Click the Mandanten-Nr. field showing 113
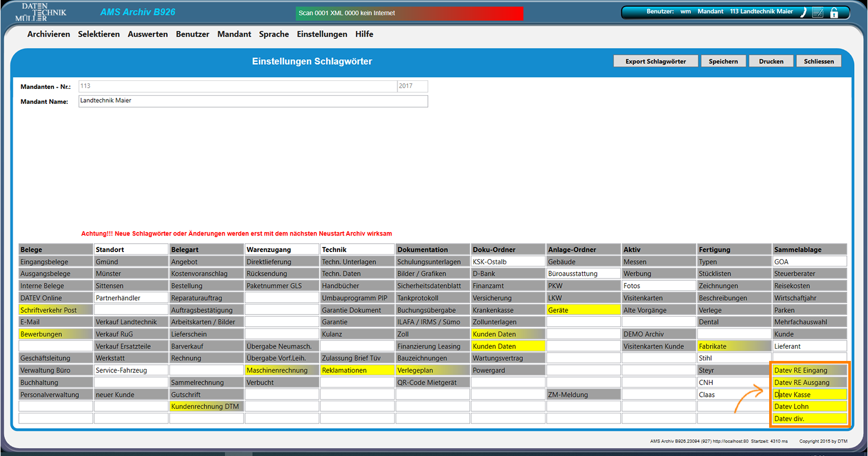The height and width of the screenshot is (456, 868). [237, 86]
